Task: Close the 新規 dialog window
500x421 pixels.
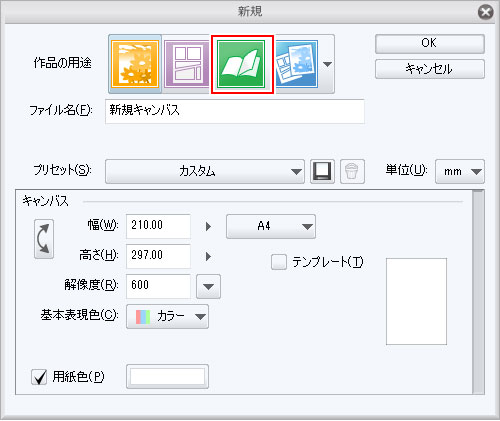Action: [485, 12]
